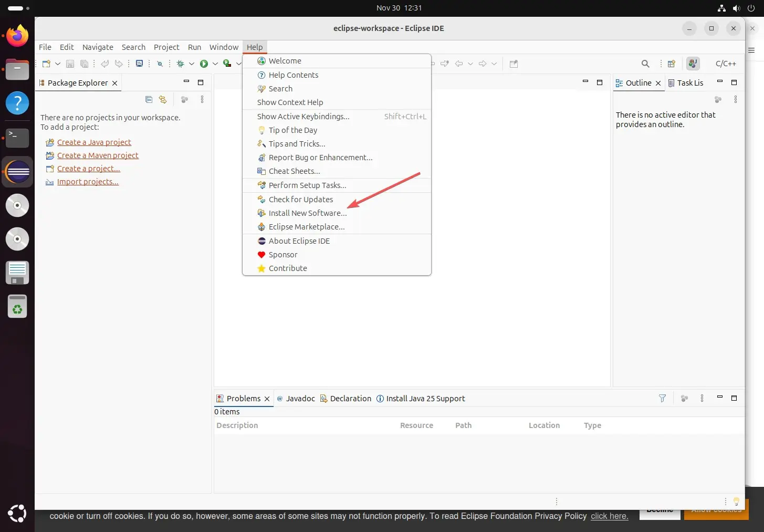Open the Project menu

click(166, 47)
